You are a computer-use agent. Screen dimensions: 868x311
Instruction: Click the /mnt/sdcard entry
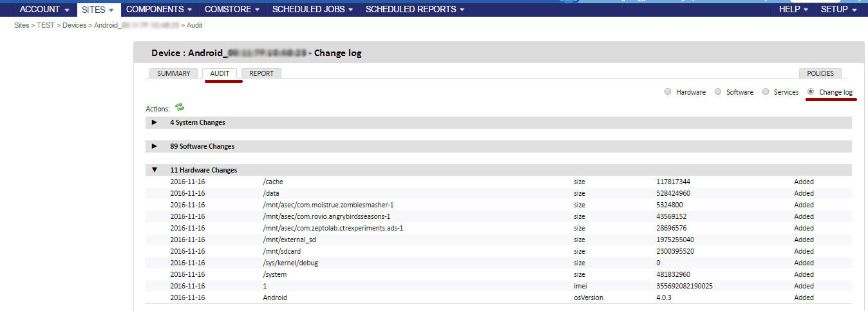(x=283, y=251)
